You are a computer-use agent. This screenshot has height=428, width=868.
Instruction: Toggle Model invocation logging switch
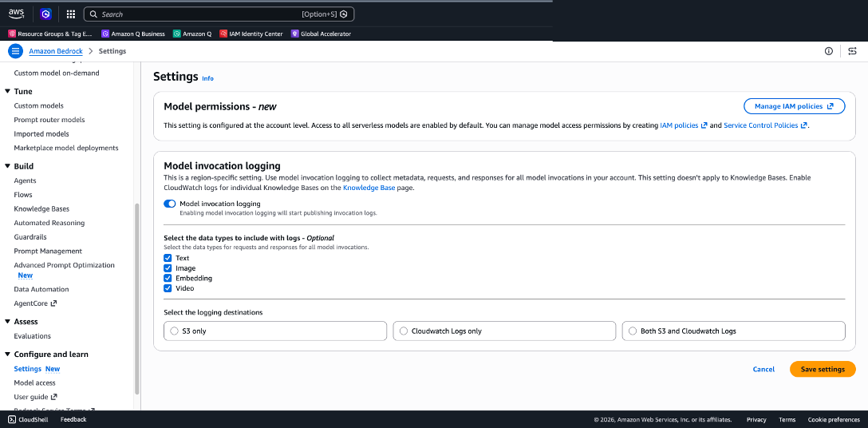(169, 204)
